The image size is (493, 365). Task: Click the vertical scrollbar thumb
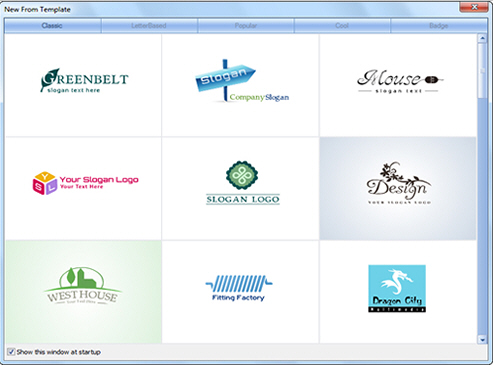click(x=482, y=71)
